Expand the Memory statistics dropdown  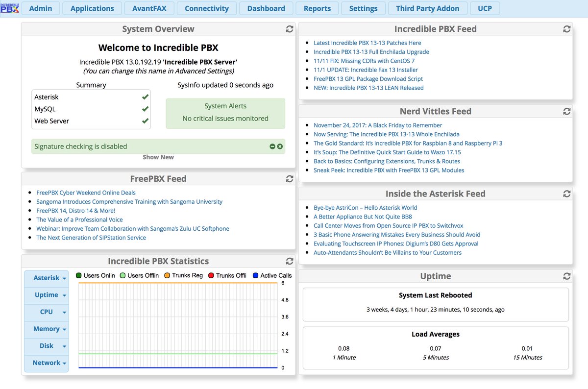47,329
